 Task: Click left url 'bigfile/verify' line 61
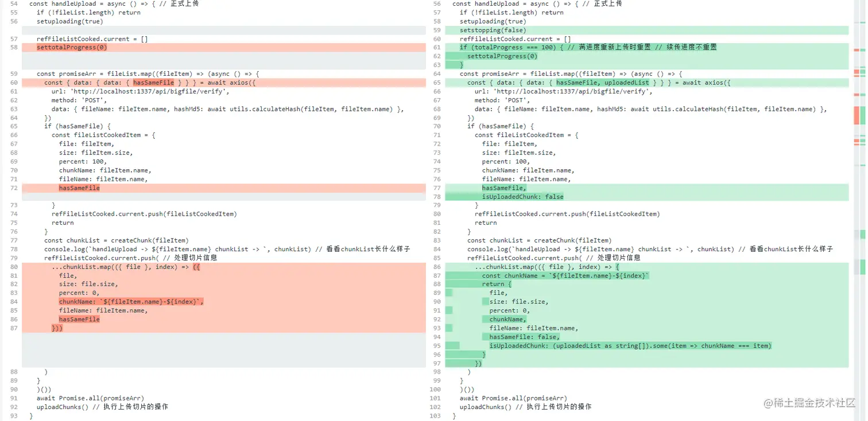pos(140,91)
